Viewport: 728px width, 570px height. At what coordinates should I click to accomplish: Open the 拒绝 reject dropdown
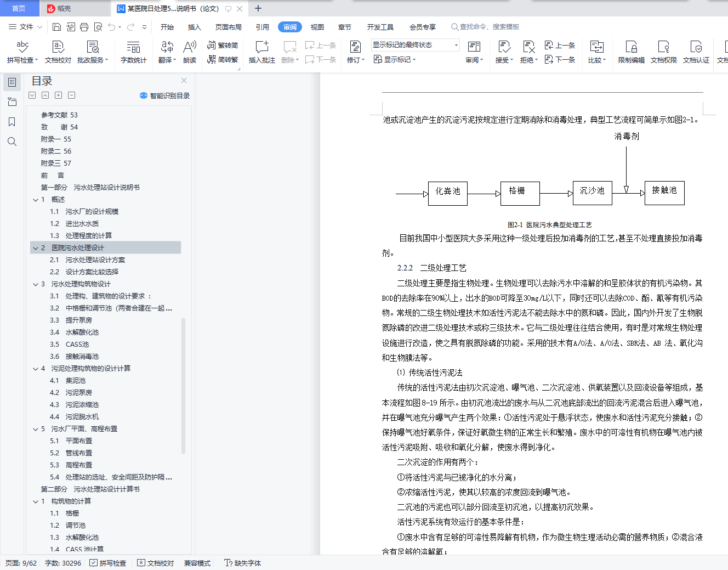click(x=536, y=60)
